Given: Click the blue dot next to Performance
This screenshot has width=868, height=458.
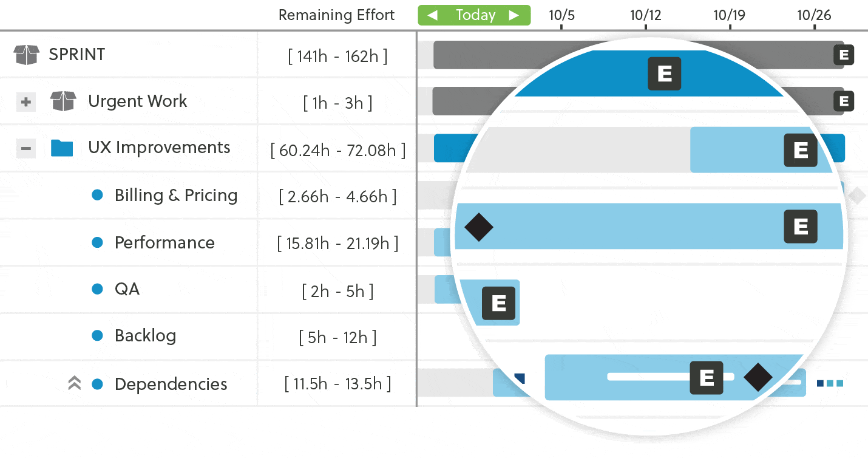Looking at the screenshot, I should pos(97,242).
